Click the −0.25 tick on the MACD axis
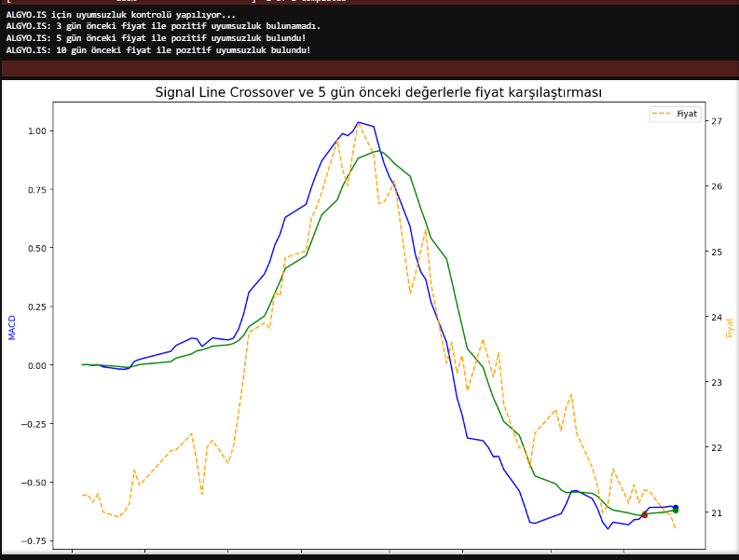This screenshot has width=739, height=560. point(34,424)
